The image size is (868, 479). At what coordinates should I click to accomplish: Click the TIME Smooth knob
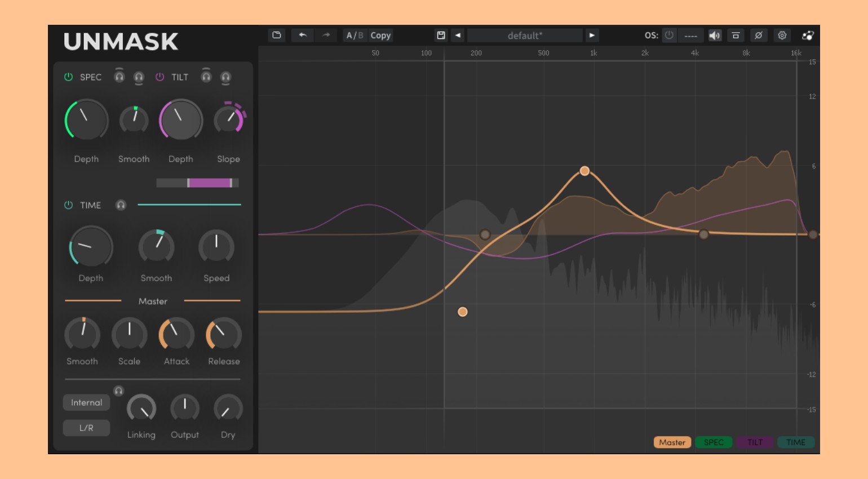point(156,246)
